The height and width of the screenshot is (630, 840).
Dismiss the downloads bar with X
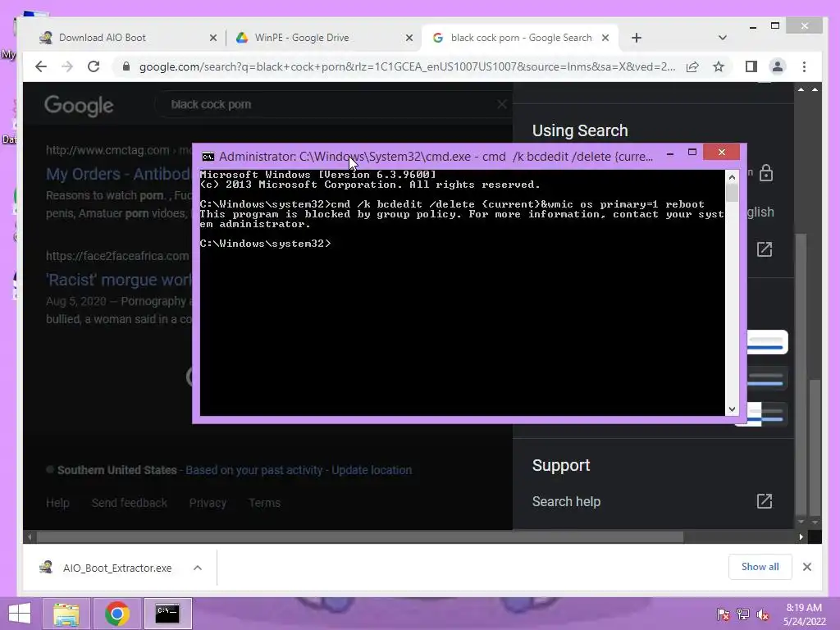coord(807,567)
